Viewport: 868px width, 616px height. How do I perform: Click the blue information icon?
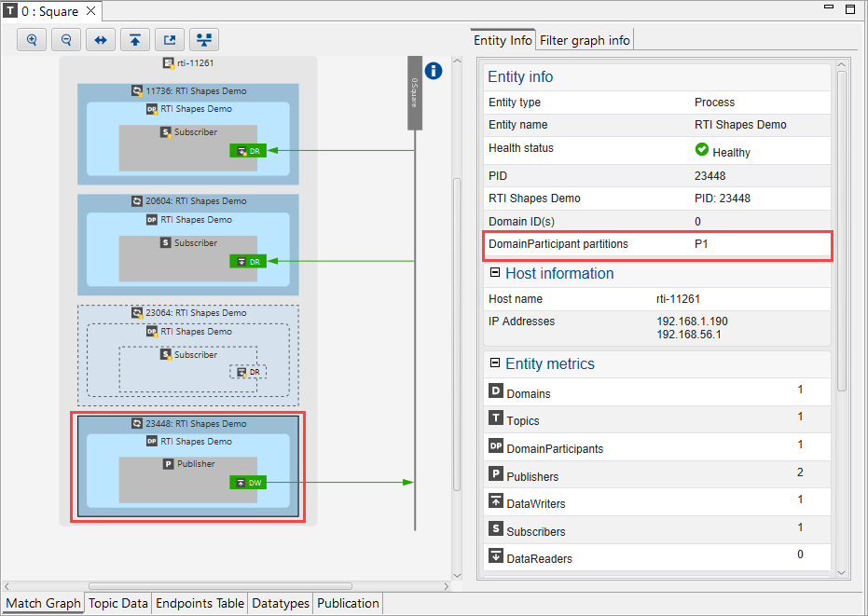[x=434, y=71]
